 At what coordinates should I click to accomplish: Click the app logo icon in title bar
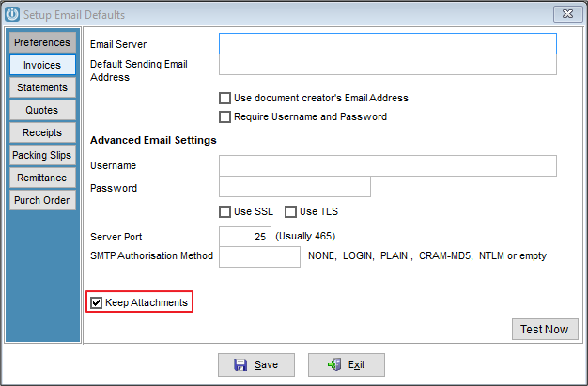coord(12,15)
